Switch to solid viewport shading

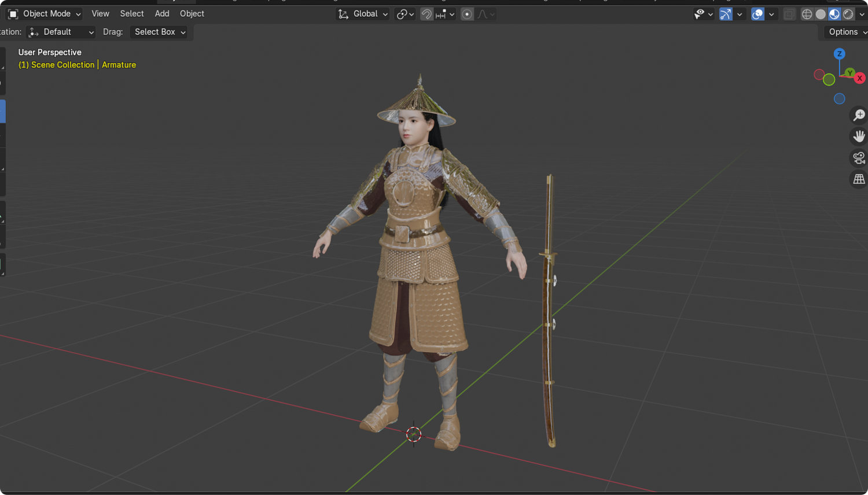pyautogui.click(x=821, y=14)
